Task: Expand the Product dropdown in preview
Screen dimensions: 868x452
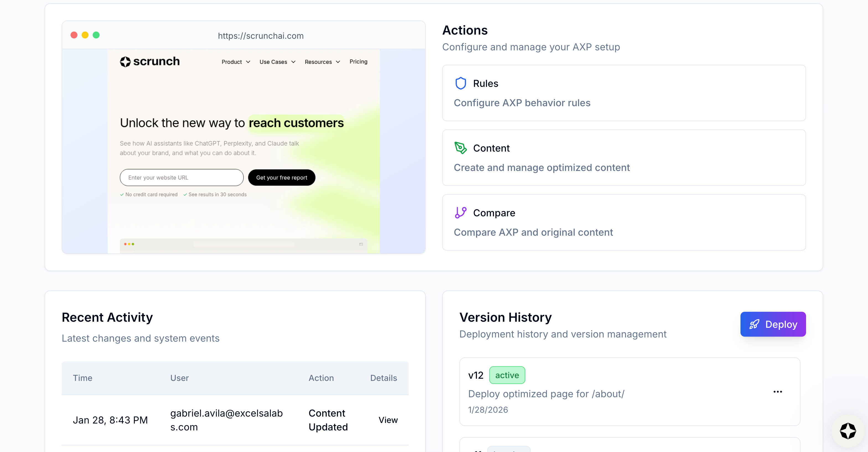Action: tap(235, 62)
